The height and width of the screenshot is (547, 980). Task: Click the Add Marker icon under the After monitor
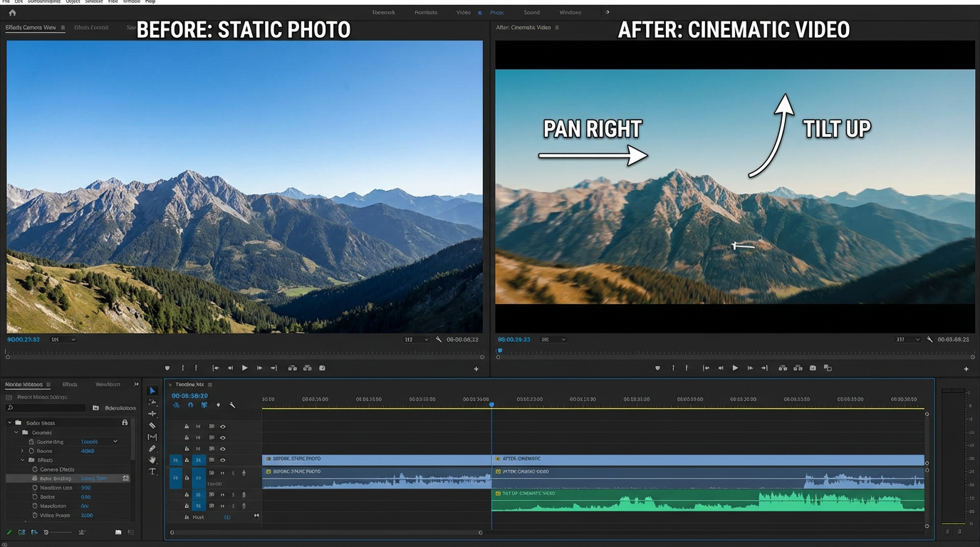tap(657, 368)
